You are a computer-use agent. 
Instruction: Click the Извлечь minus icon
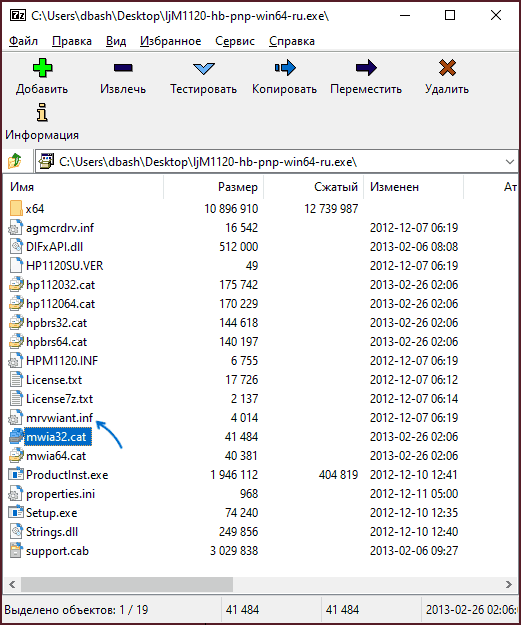(x=123, y=68)
